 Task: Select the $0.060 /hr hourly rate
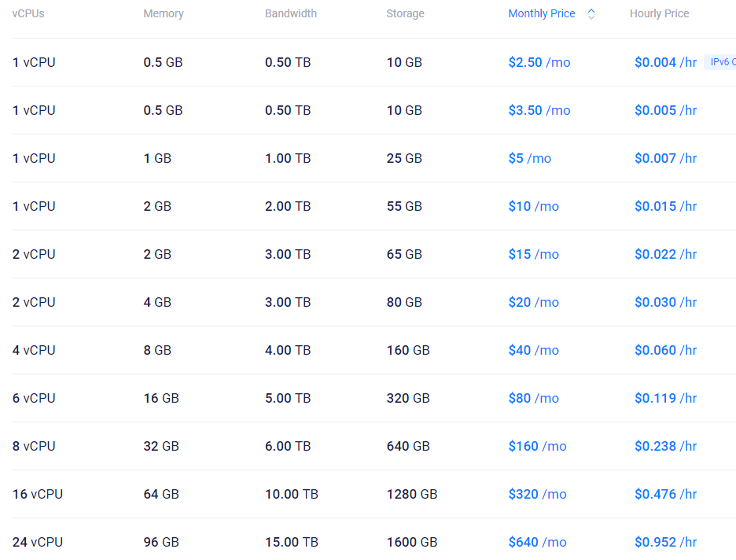pyautogui.click(x=665, y=350)
